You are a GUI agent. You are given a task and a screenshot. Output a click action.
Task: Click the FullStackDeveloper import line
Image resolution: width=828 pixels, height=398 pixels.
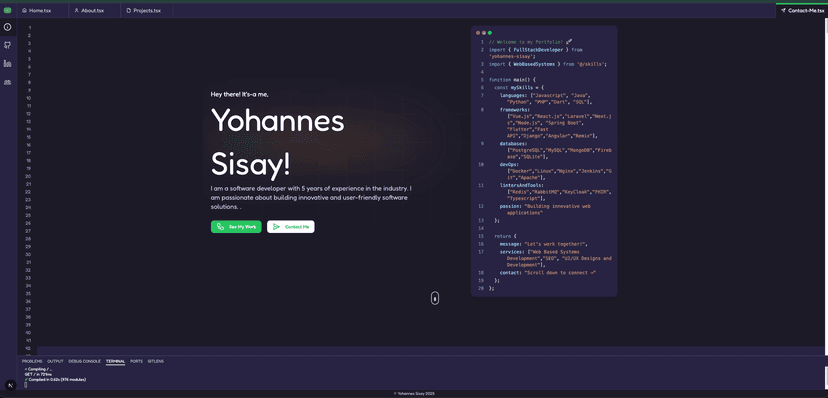coord(536,53)
